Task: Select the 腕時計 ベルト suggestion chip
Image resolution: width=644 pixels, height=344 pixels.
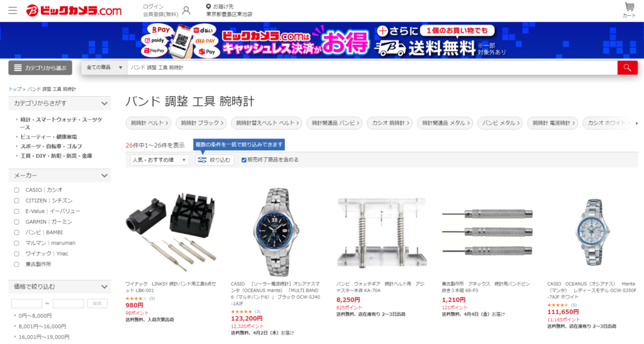Action: click(148, 123)
